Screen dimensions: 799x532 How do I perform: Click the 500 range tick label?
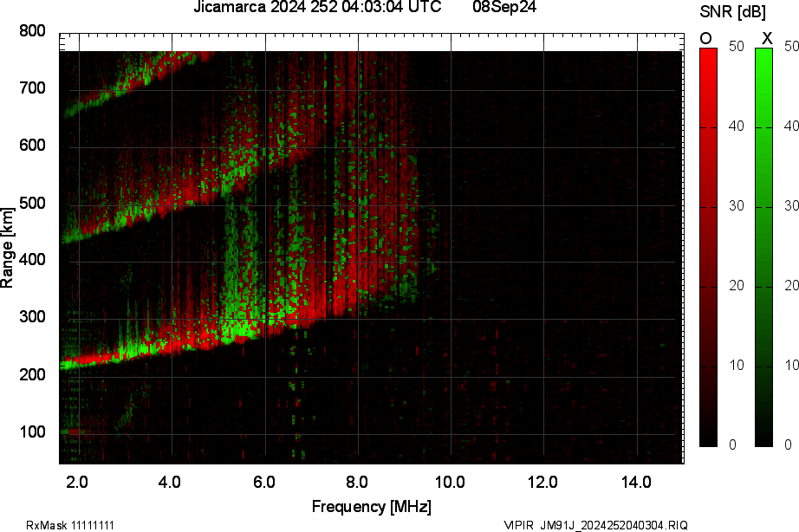32,204
